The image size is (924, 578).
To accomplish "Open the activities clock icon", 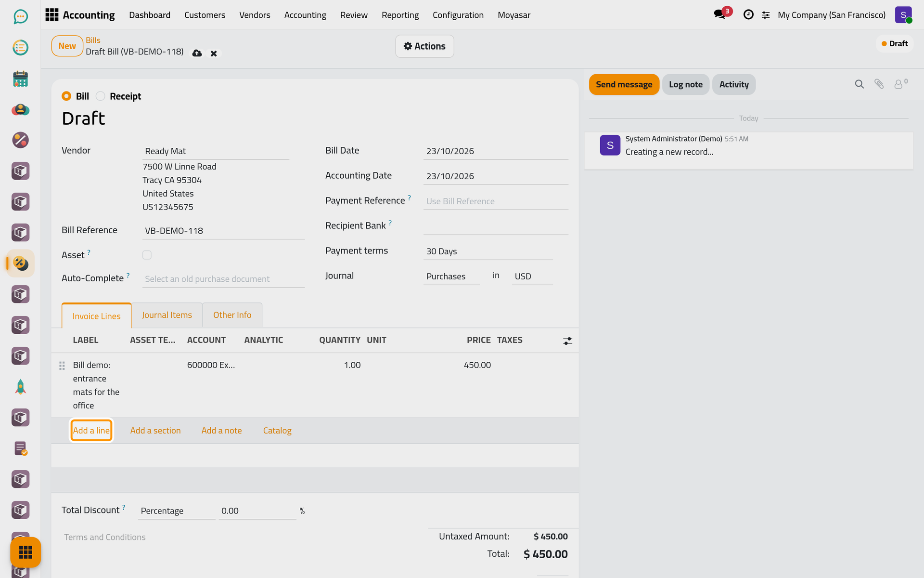I will click(748, 15).
